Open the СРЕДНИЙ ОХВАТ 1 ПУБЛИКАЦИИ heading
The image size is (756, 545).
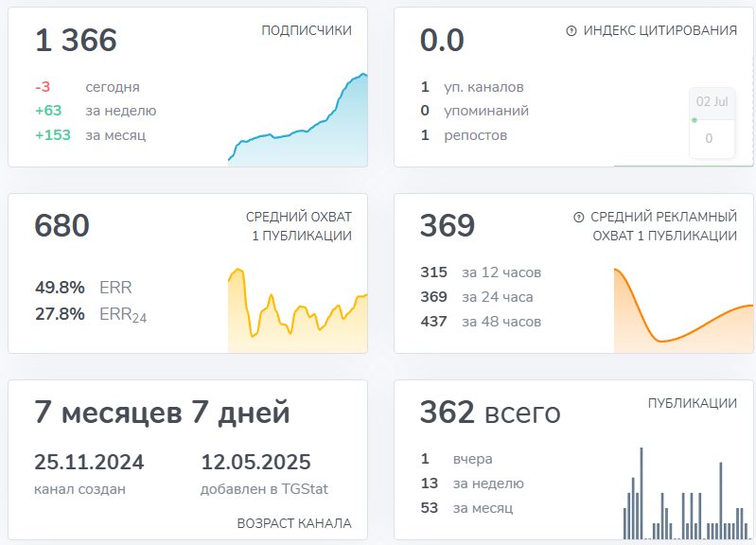click(299, 226)
